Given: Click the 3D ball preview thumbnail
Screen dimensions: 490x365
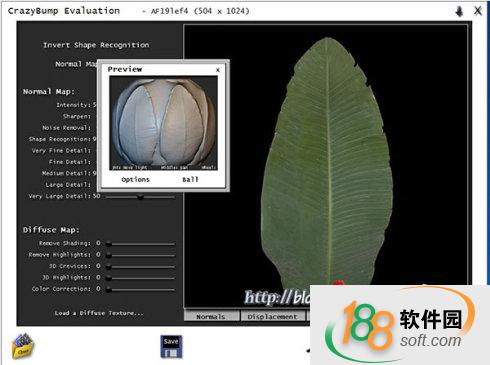Looking at the screenshot, I should pos(163,123).
